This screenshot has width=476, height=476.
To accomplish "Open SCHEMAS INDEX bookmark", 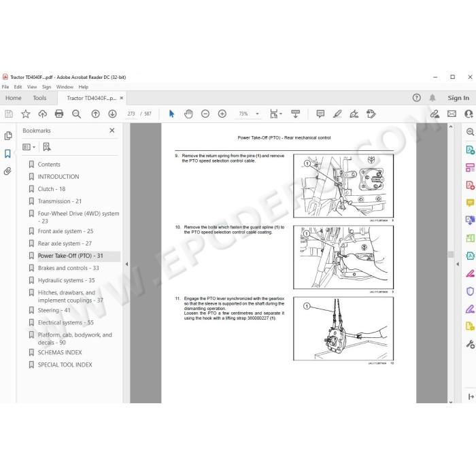I will (x=60, y=352).
